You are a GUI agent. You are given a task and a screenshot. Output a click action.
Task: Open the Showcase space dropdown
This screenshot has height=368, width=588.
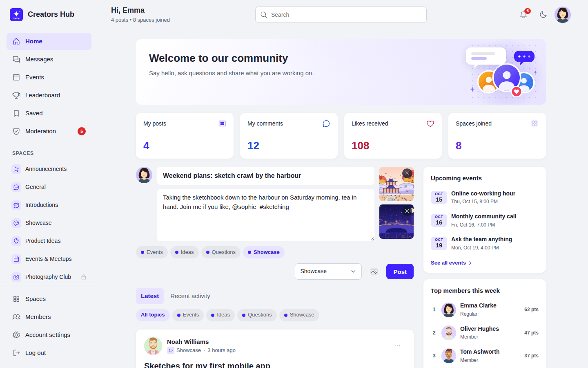328,272
